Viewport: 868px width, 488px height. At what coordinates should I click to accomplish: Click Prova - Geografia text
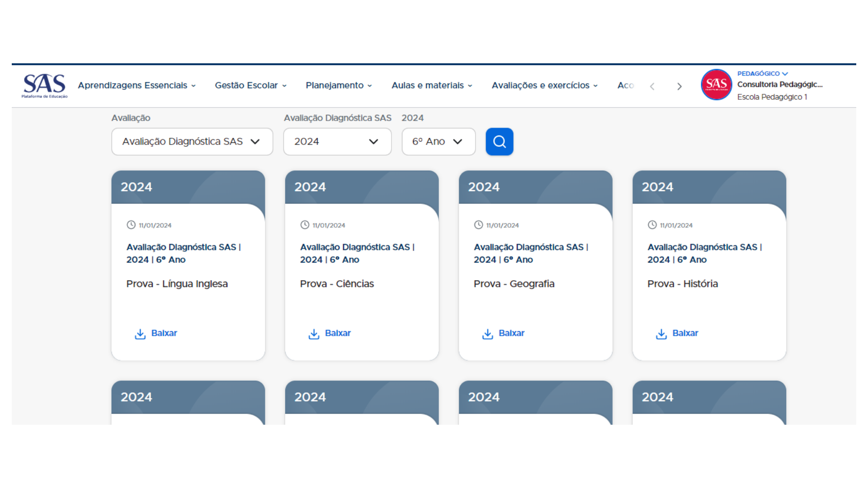514,284
